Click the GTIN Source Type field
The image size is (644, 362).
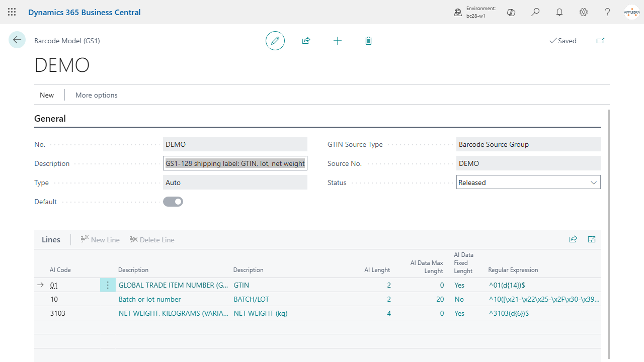click(x=528, y=144)
